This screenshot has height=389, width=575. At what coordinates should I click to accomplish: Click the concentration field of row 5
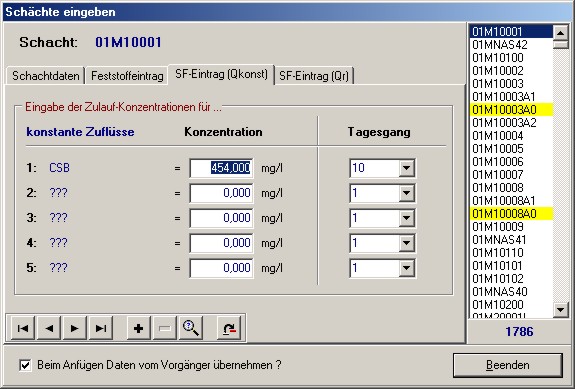click(221, 268)
